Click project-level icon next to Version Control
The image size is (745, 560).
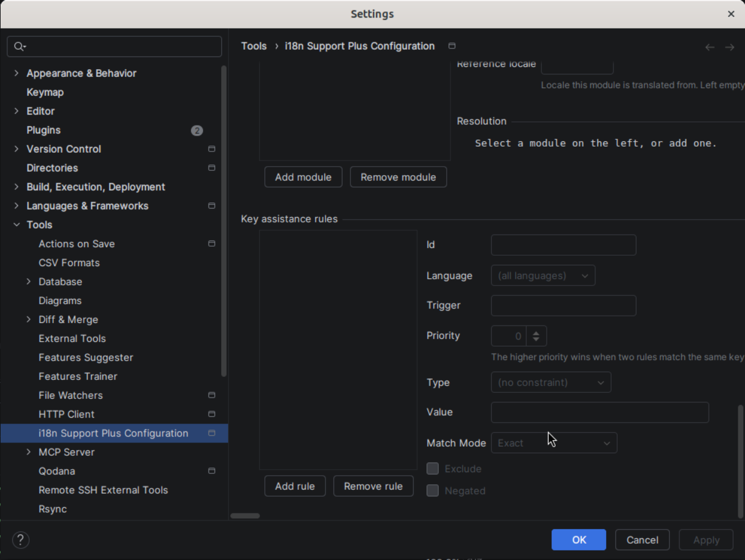click(212, 149)
